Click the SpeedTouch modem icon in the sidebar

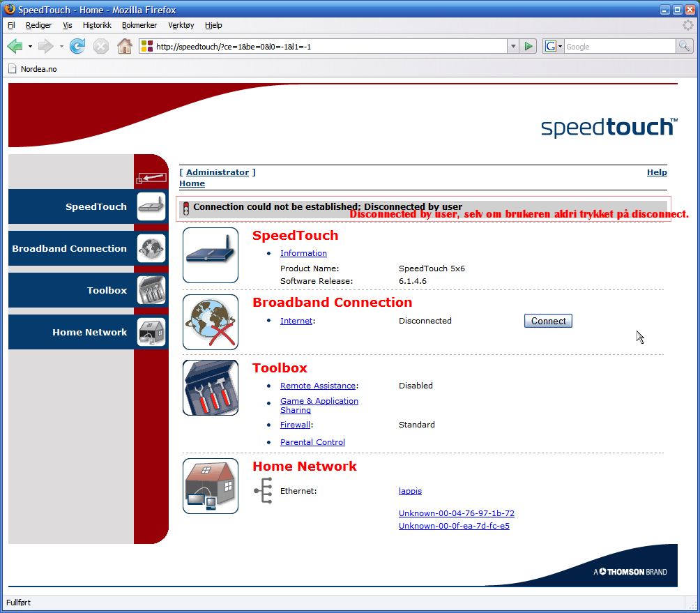(x=151, y=206)
